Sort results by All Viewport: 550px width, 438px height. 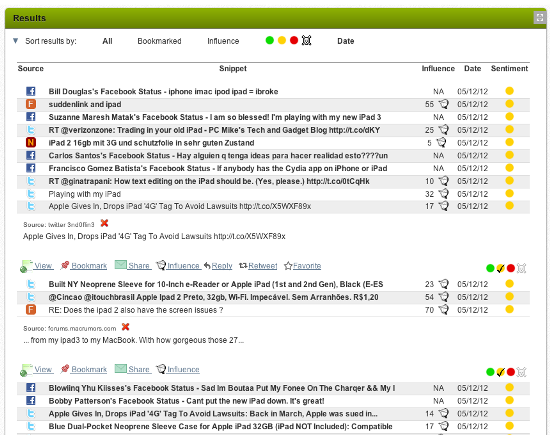[x=107, y=41]
